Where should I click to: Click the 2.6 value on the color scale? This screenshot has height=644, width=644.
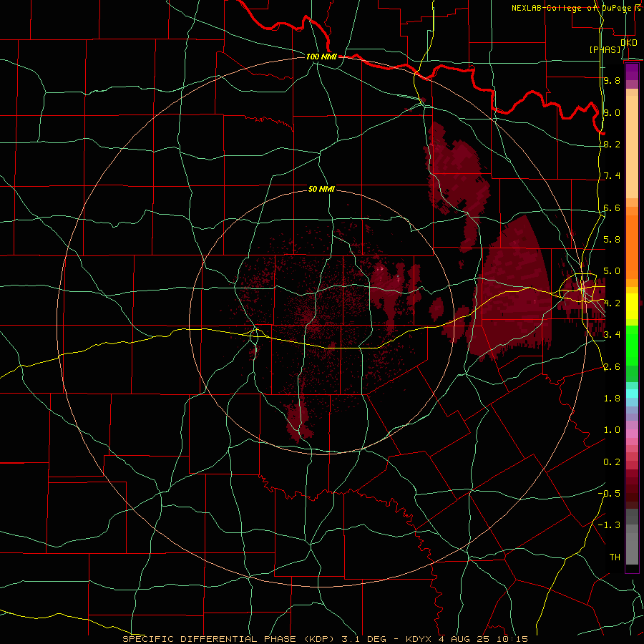point(612,366)
